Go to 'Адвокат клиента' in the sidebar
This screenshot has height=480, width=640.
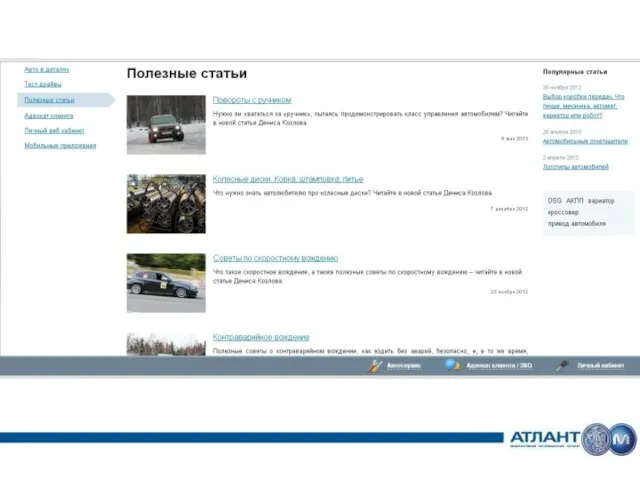49,115
